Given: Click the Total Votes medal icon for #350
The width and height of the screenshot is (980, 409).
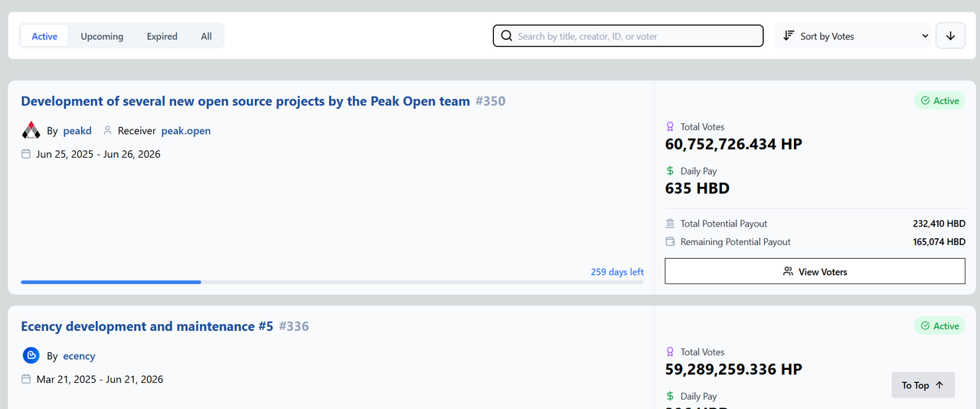Looking at the screenshot, I should [x=670, y=127].
